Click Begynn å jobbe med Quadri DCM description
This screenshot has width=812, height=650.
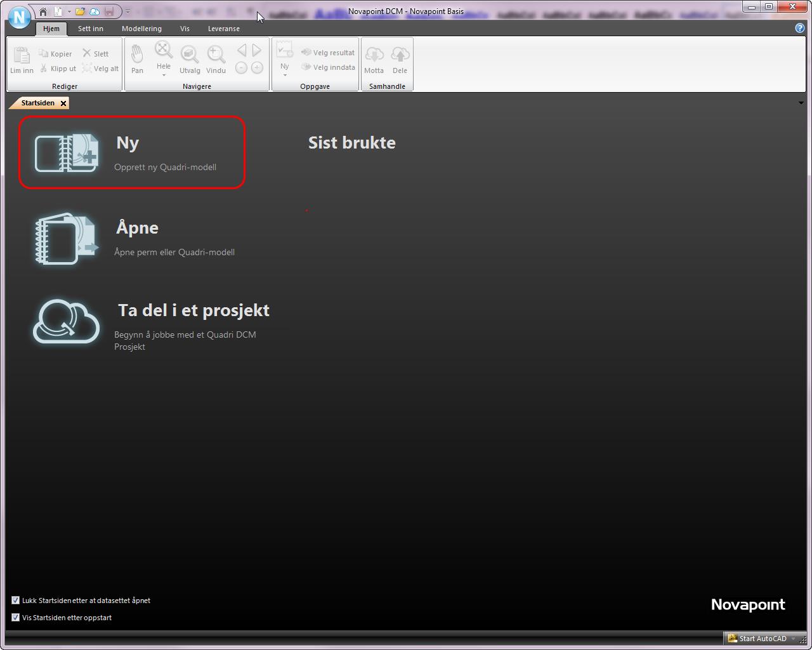[x=185, y=340]
